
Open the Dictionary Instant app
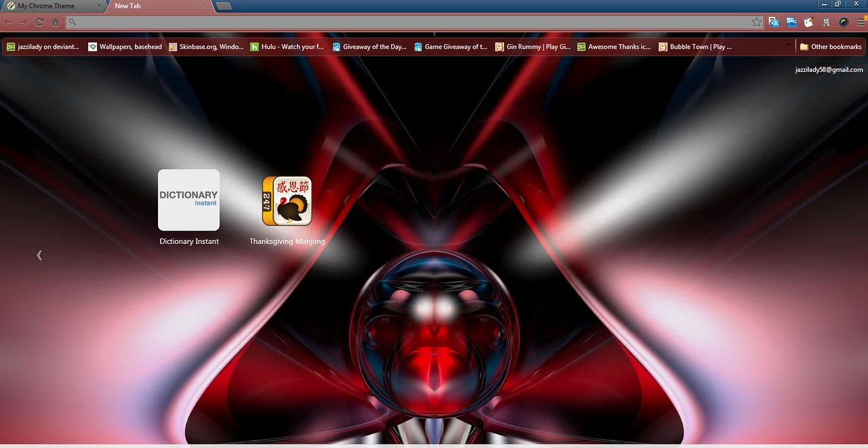tap(189, 200)
